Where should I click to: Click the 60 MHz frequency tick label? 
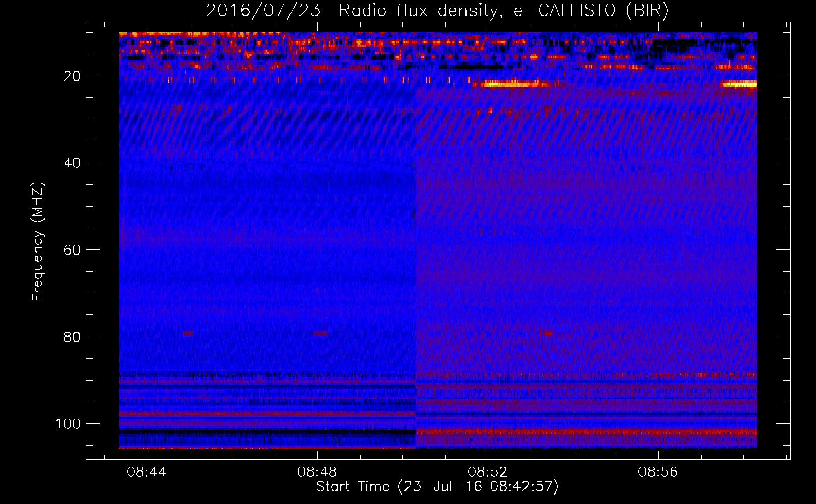coord(72,250)
